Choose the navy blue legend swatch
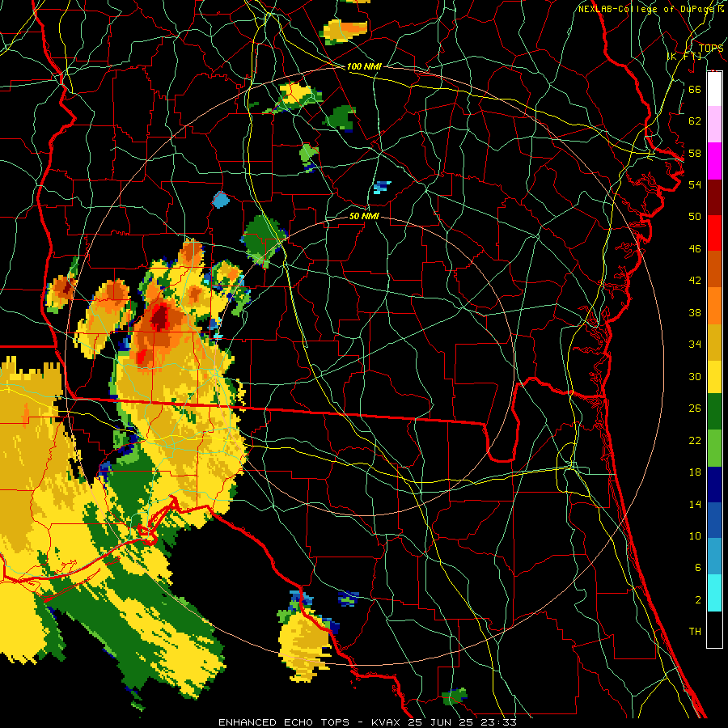This screenshot has height=728, width=728. (x=714, y=485)
